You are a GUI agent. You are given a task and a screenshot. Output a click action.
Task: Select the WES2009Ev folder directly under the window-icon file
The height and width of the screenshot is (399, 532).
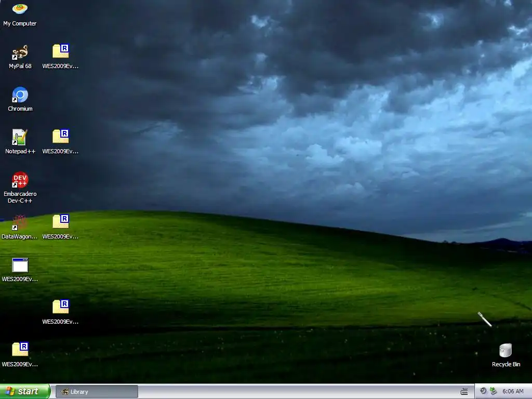click(x=20, y=355)
